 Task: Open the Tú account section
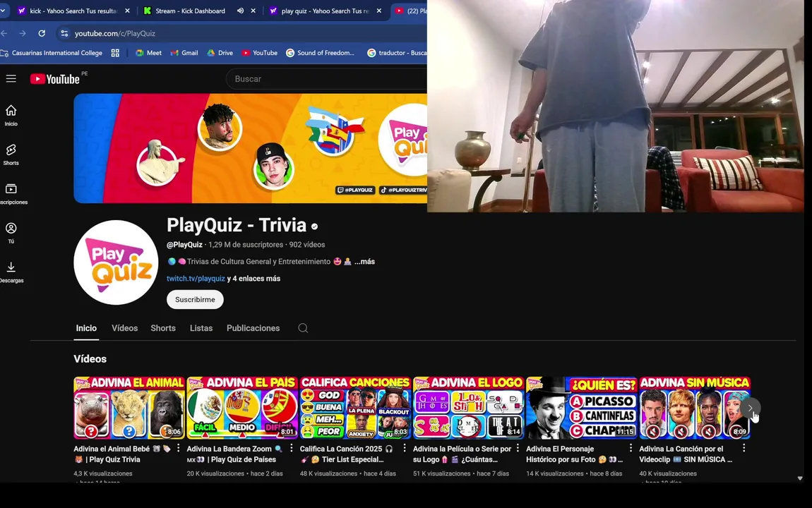click(11, 233)
